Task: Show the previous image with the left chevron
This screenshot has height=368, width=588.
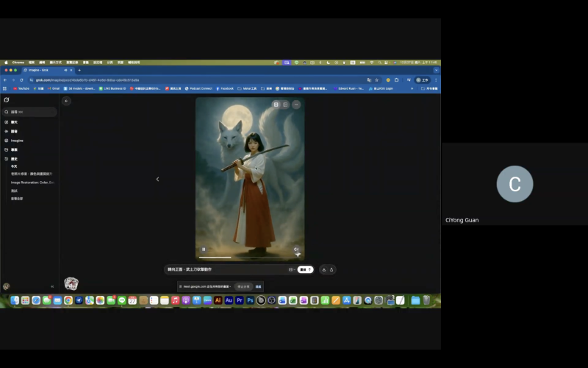Action: (x=157, y=179)
